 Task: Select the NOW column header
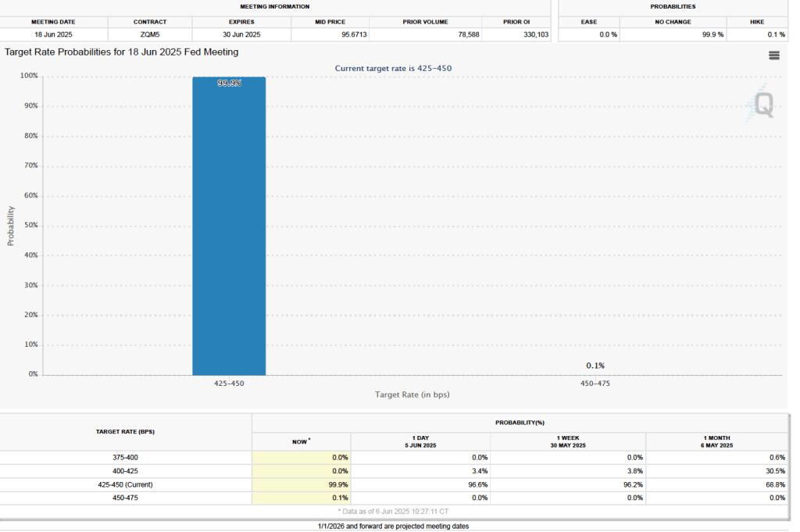[x=301, y=442]
